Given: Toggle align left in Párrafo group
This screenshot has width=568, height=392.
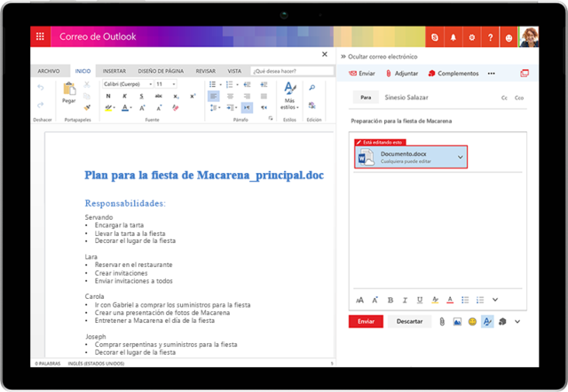Looking at the screenshot, I should [x=213, y=97].
